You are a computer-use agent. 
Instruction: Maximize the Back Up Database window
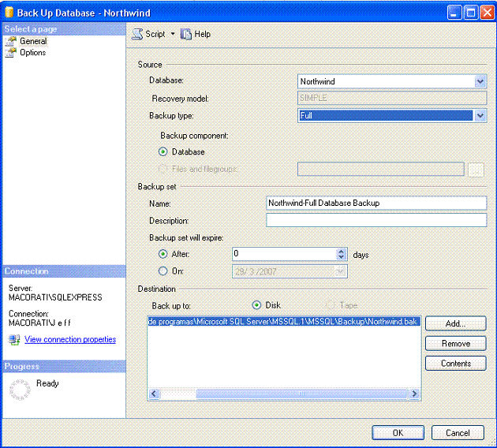pyautogui.click(x=471, y=13)
